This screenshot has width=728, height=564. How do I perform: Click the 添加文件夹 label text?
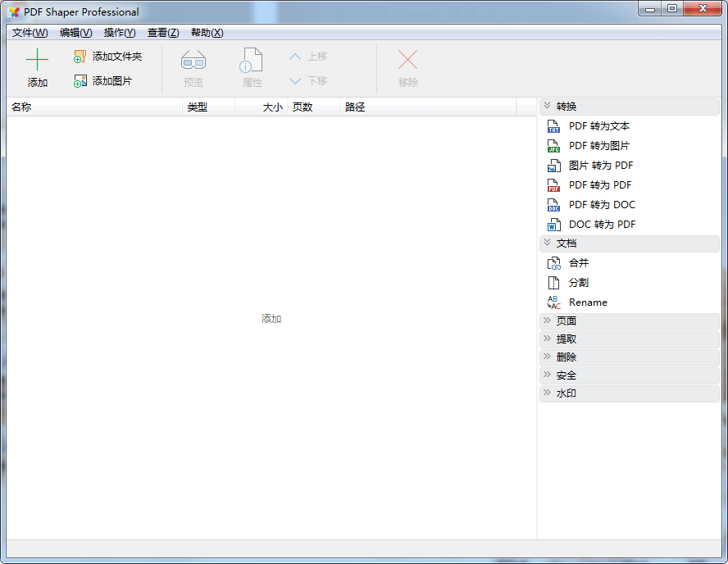pos(117,57)
